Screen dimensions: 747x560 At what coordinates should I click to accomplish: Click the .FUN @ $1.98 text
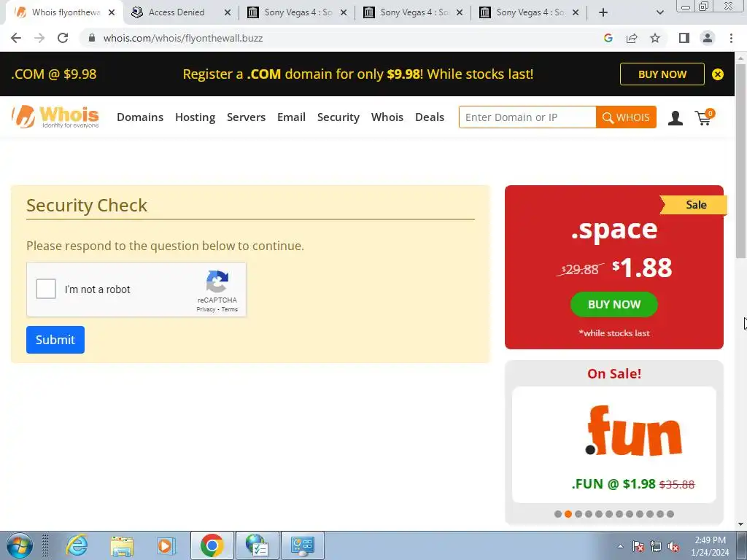click(x=614, y=484)
